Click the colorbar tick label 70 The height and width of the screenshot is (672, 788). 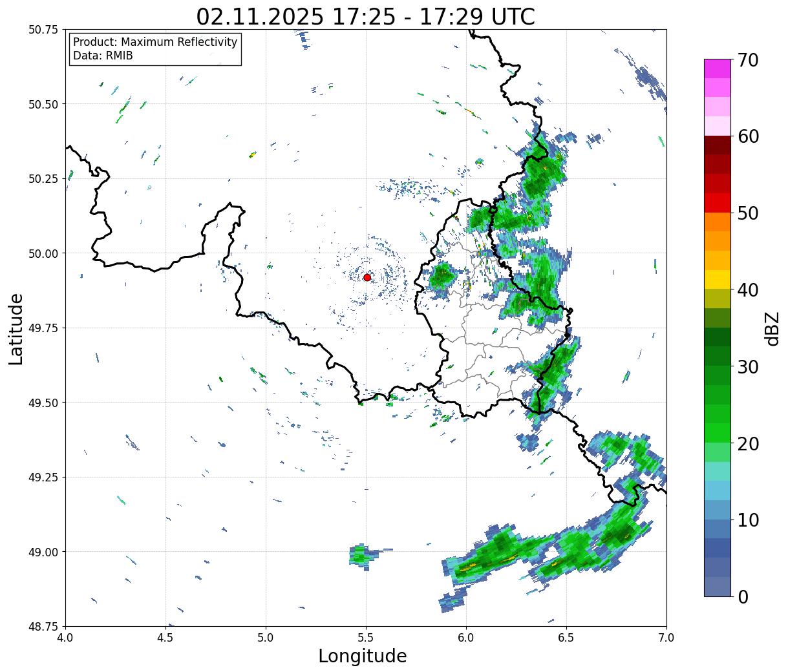click(x=748, y=60)
